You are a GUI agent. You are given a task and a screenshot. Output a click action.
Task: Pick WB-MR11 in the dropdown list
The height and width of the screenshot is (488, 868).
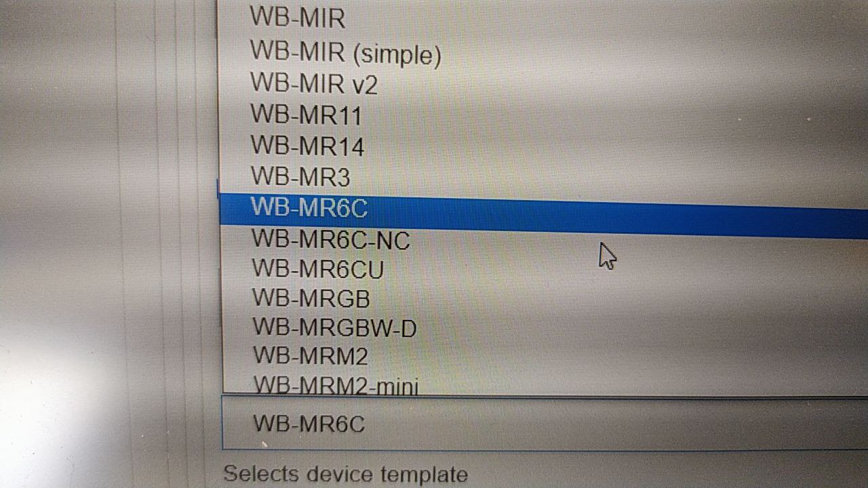306,115
